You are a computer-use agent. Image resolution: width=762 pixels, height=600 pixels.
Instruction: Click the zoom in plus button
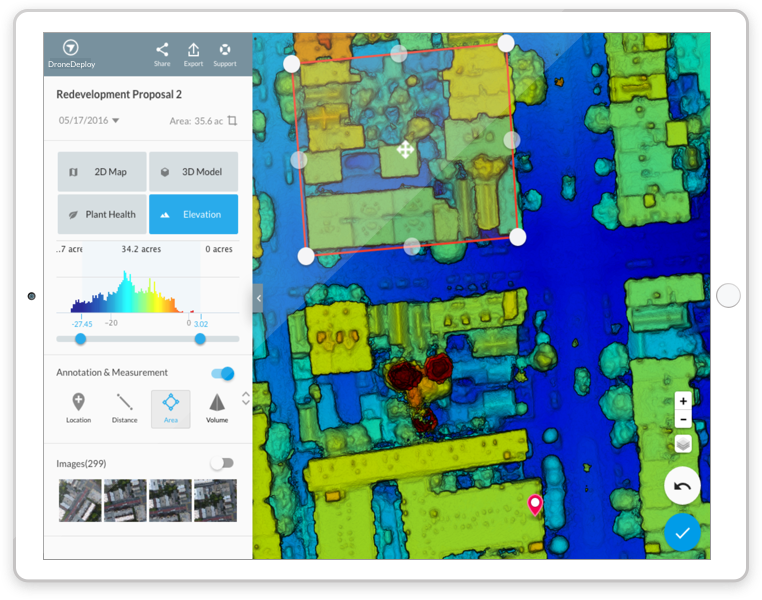682,401
